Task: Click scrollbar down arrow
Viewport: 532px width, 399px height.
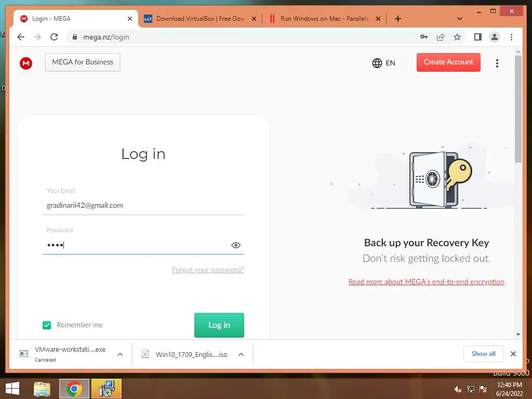Action: (x=518, y=335)
